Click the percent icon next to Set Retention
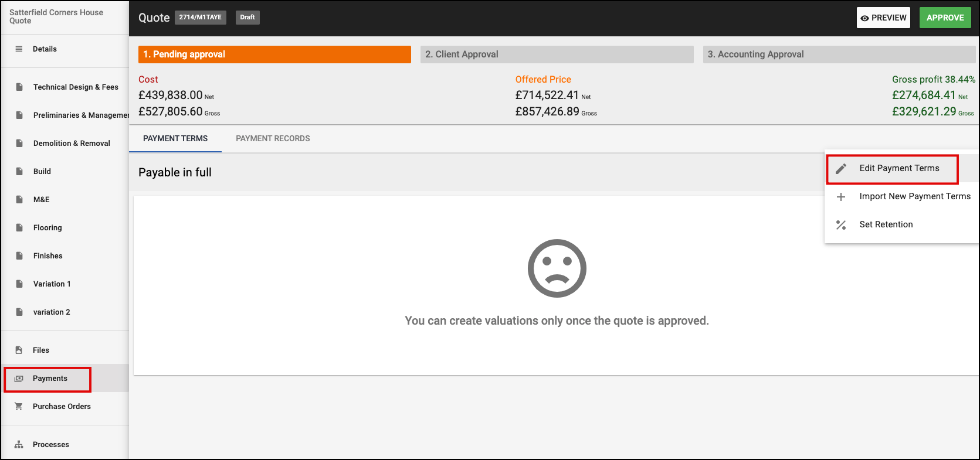This screenshot has width=980, height=460. [x=841, y=225]
